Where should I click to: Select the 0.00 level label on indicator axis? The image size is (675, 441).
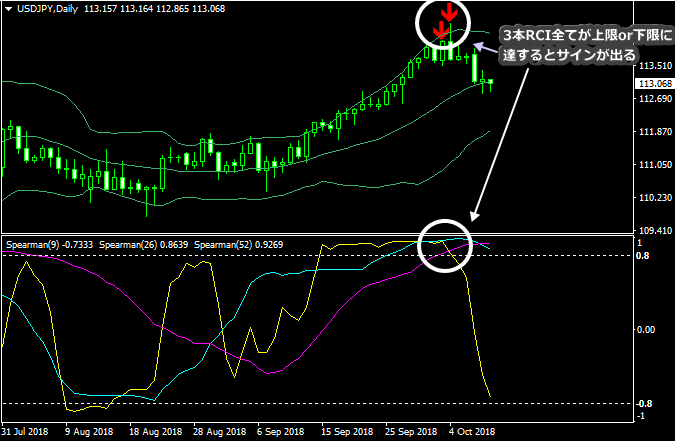click(x=646, y=330)
